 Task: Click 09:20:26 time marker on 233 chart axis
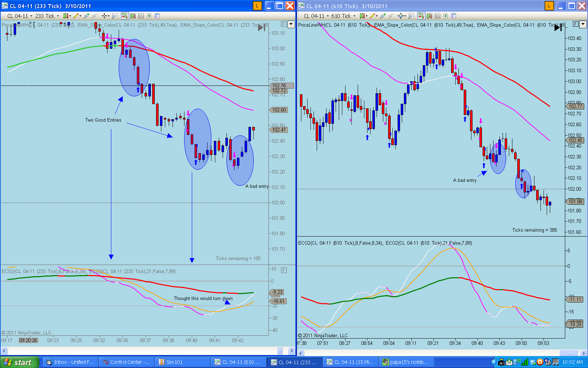[28, 340]
